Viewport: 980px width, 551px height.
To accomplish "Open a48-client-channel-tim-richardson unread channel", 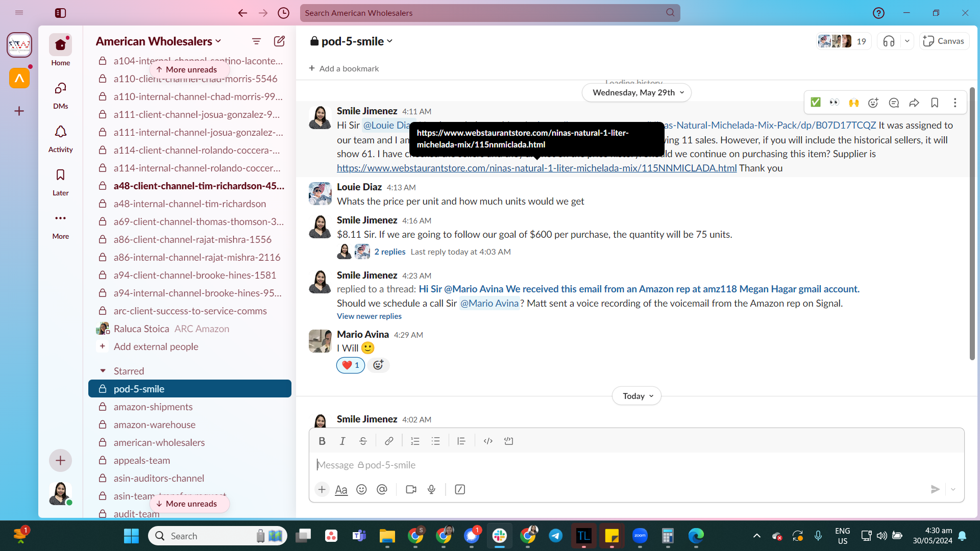I will tap(190, 186).
